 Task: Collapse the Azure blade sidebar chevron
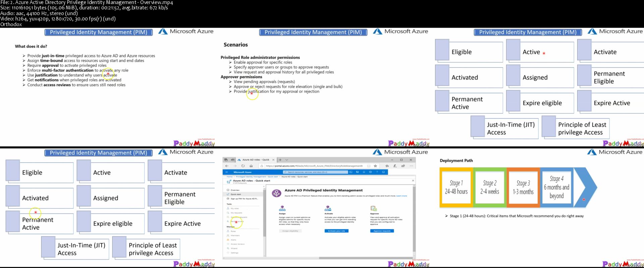(x=264, y=186)
